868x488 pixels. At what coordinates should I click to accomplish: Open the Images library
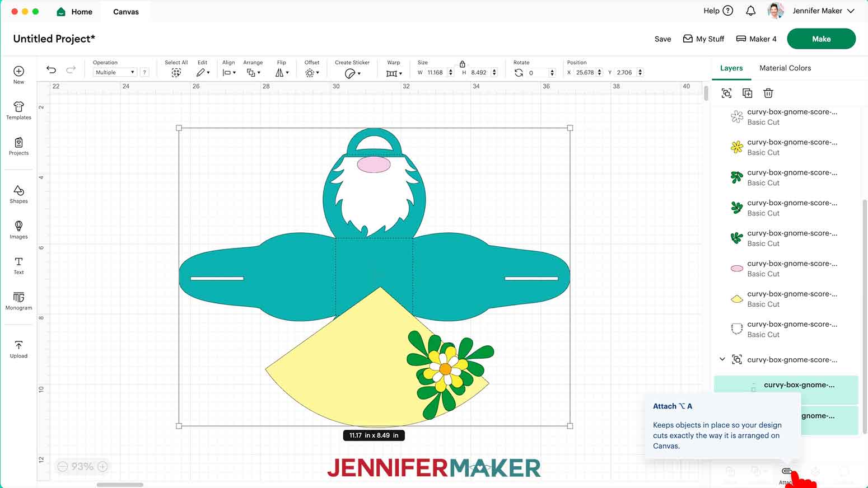point(18,229)
